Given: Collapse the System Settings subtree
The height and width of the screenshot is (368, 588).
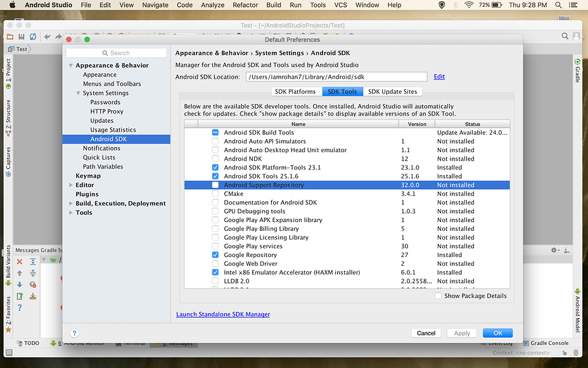Looking at the screenshot, I should pos(78,93).
